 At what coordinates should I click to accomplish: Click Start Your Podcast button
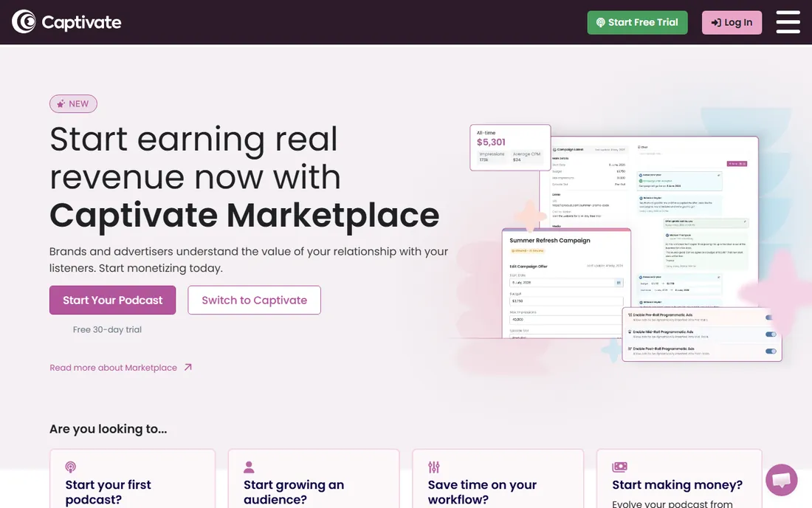point(112,300)
